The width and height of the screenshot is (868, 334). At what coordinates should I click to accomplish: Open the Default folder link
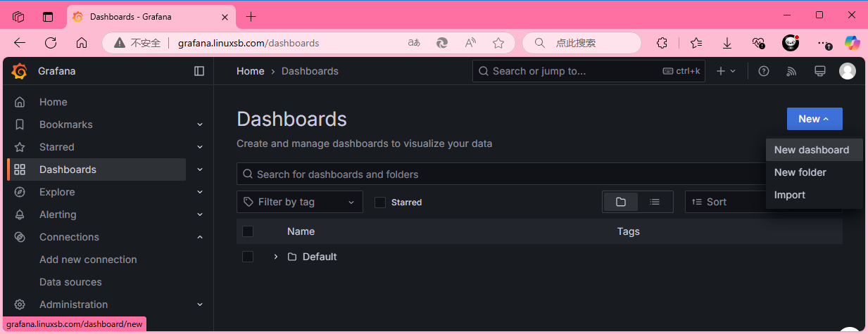(x=320, y=257)
